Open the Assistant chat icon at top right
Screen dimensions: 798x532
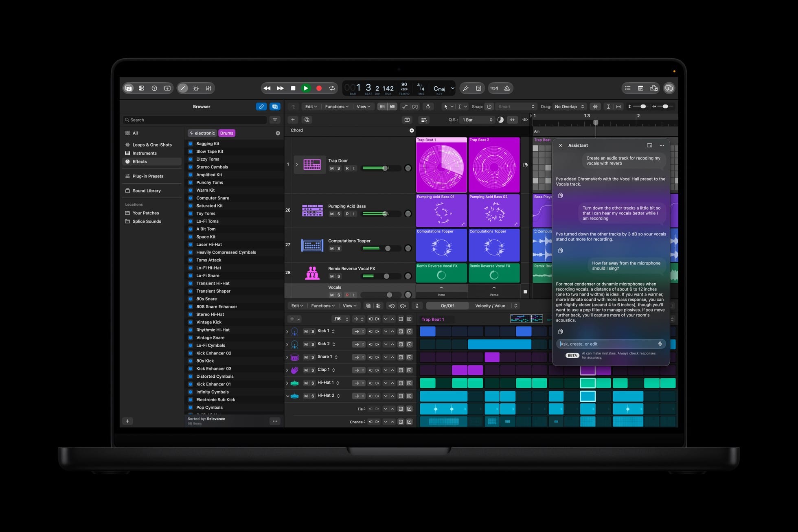point(669,88)
